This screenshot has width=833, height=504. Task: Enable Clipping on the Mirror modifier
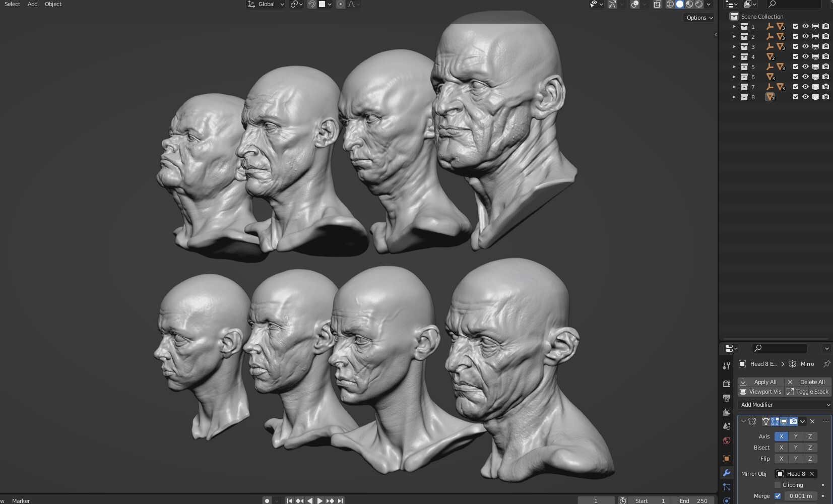[778, 484]
